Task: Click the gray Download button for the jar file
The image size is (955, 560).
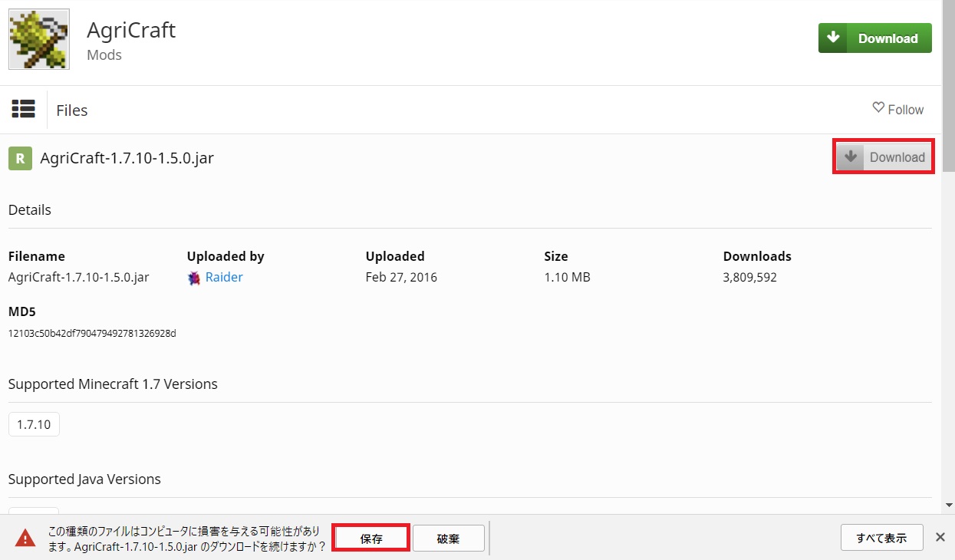Action: tap(883, 157)
